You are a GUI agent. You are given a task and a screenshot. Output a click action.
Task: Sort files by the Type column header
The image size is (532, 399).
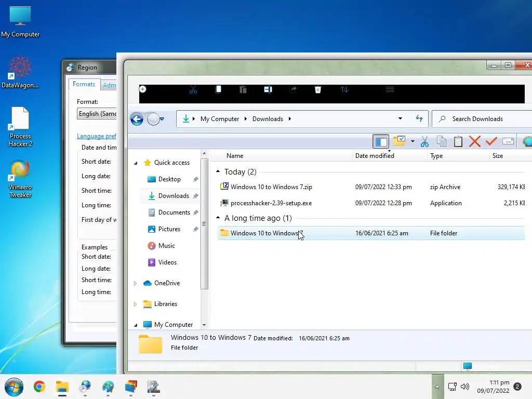[436, 156]
